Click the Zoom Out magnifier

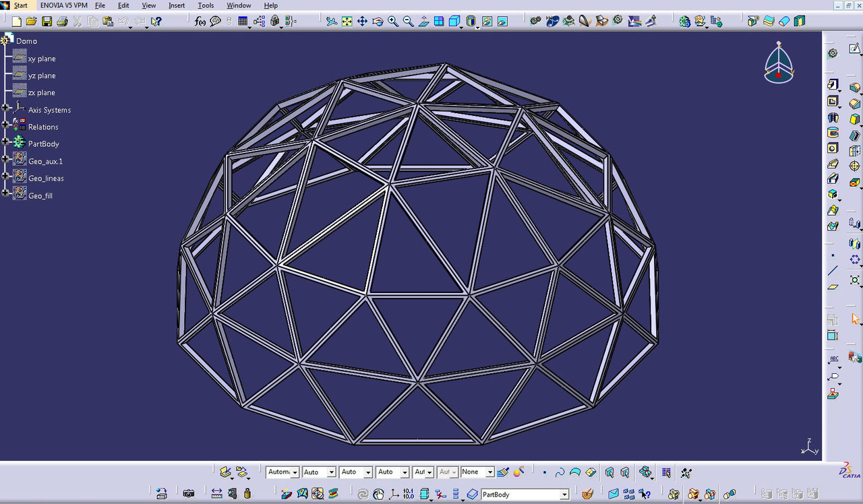pyautogui.click(x=409, y=22)
